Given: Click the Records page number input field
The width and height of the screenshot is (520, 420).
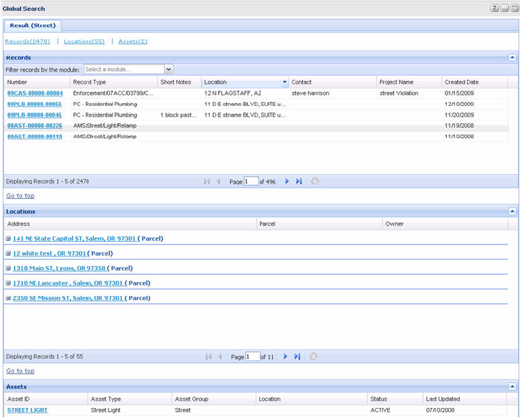Looking at the screenshot, I should pyautogui.click(x=251, y=182).
